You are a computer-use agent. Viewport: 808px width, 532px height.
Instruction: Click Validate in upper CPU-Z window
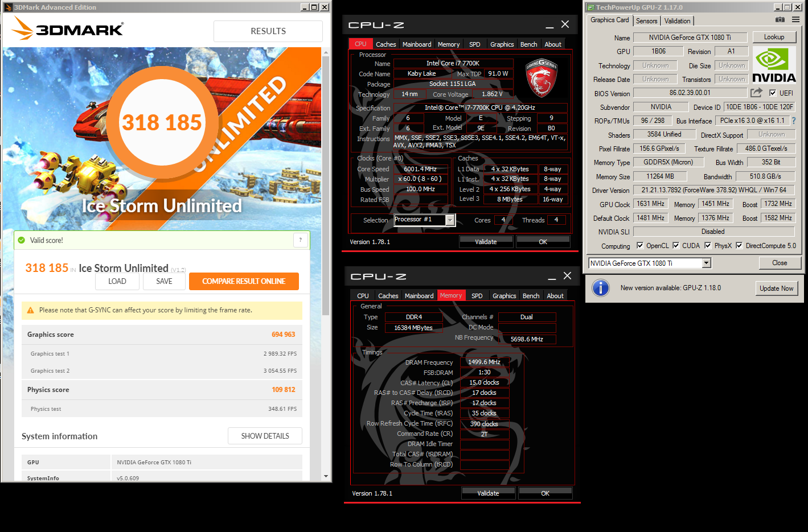(486, 242)
